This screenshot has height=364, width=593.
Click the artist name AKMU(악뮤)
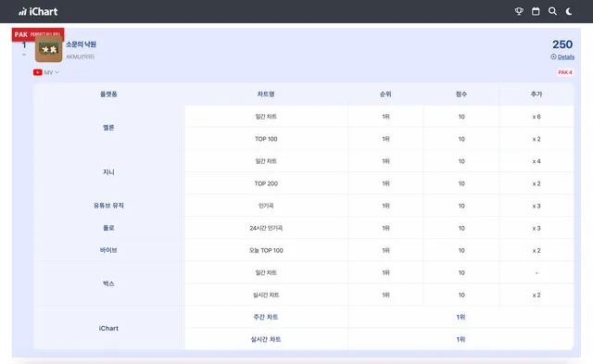click(x=81, y=56)
